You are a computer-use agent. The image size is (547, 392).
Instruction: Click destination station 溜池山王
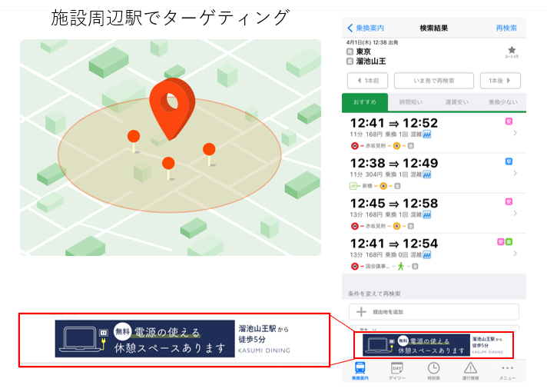[x=371, y=61]
